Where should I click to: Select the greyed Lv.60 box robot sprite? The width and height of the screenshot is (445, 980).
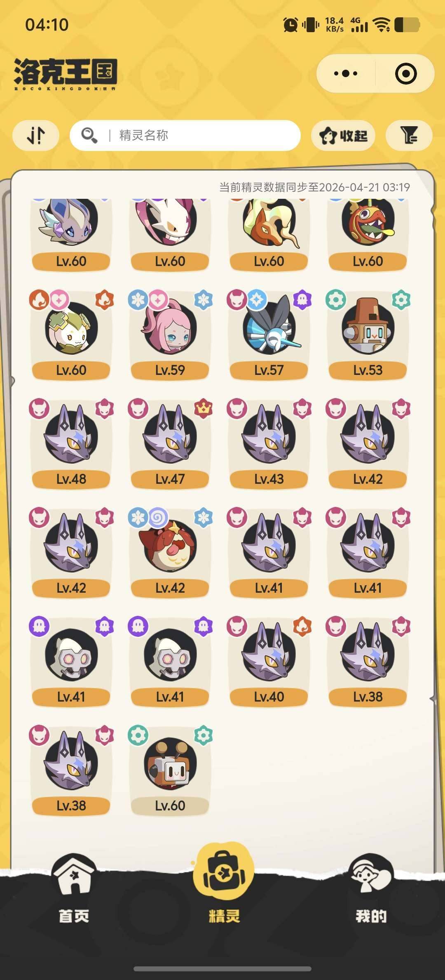170,770
